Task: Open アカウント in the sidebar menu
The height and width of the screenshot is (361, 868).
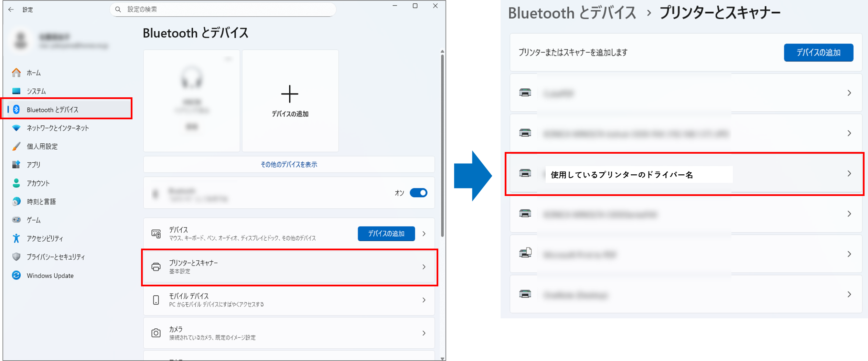Action: pyautogui.click(x=38, y=183)
